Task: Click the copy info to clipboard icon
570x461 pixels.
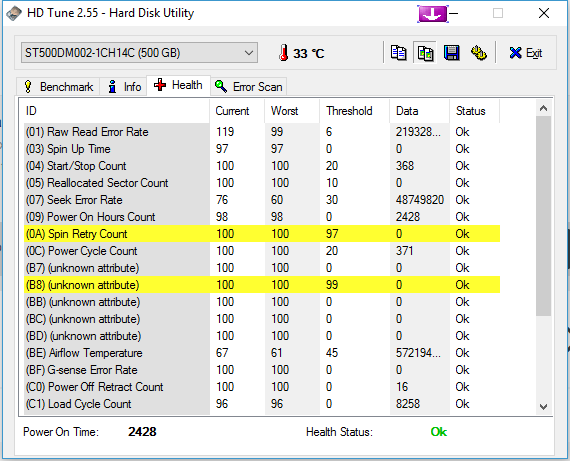Action: [398, 53]
